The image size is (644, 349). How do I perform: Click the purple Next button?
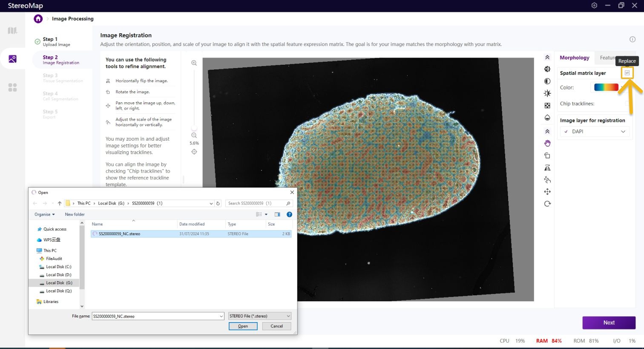click(x=609, y=323)
